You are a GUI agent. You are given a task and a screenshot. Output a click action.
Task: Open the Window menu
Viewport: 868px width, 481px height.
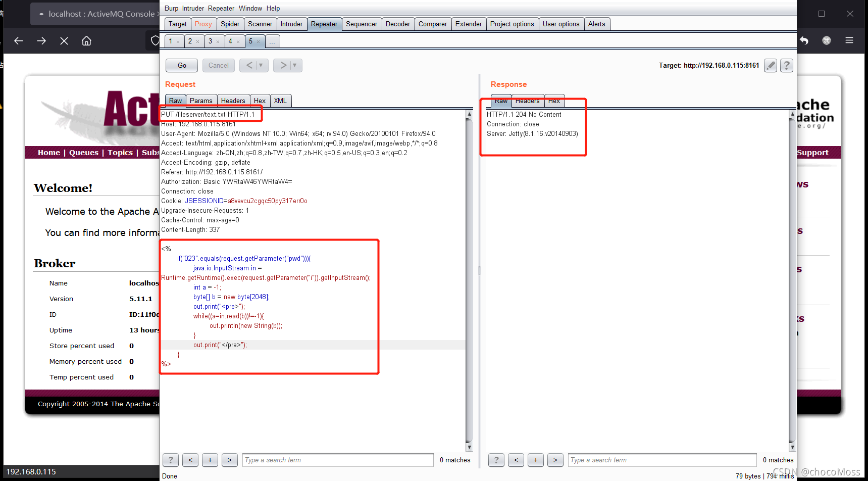click(x=250, y=8)
